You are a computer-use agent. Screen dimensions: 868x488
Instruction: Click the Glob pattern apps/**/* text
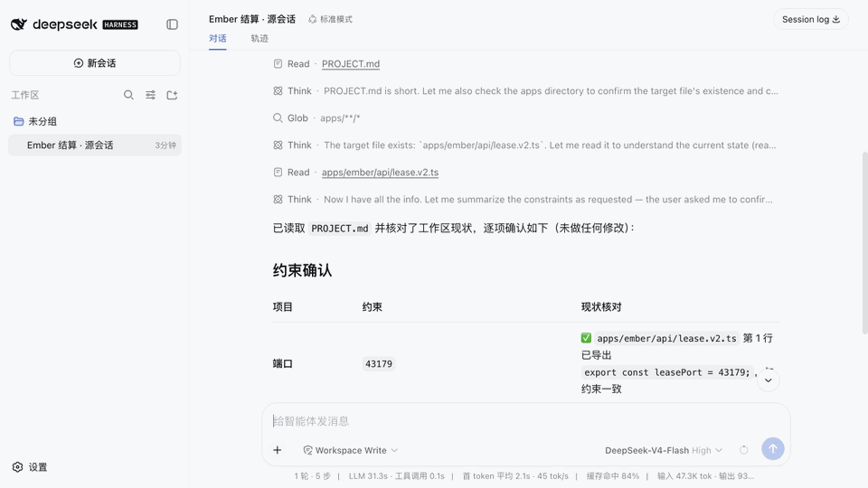340,117
